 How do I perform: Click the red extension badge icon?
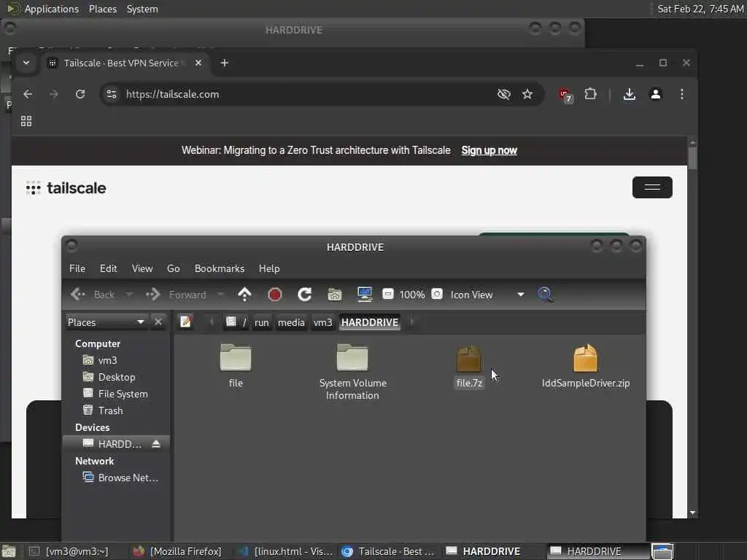point(565,96)
